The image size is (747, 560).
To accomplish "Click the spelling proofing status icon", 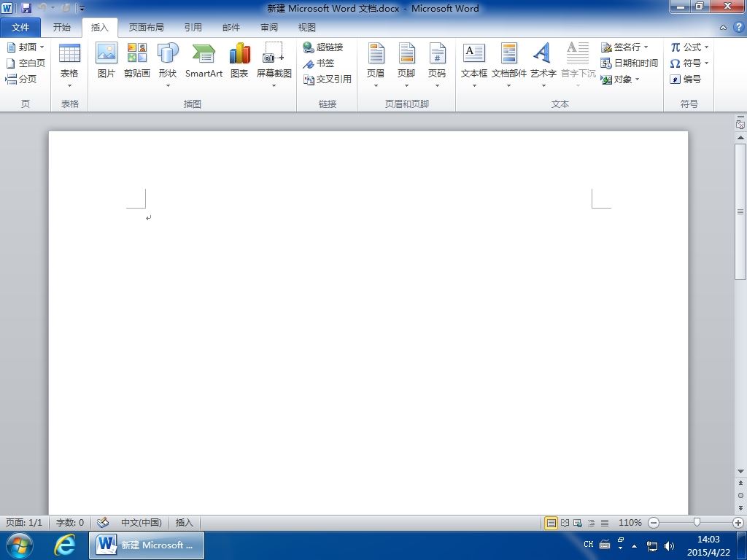I will pyautogui.click(x=103, y=522).
